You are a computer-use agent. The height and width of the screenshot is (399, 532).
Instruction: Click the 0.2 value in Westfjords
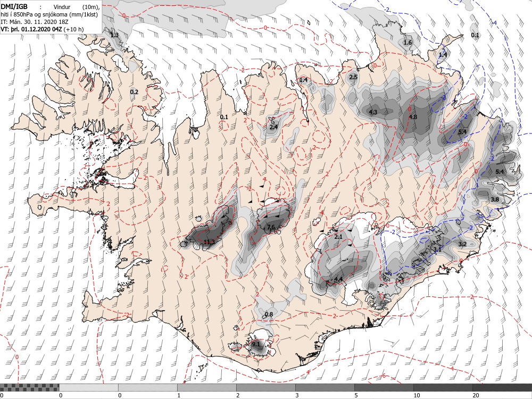pyautogui.click(x=135, y=92)
